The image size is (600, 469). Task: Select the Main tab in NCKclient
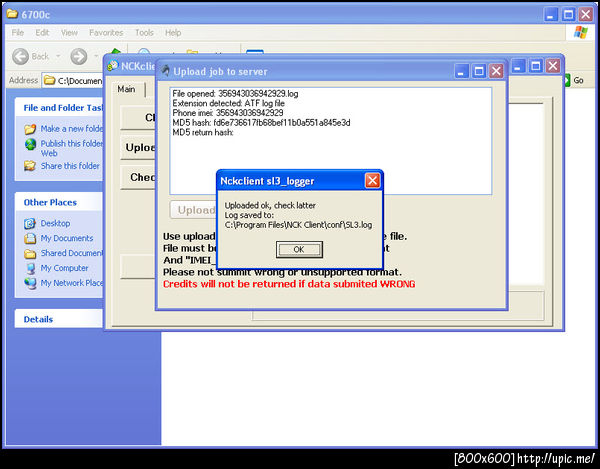point(126,89)
